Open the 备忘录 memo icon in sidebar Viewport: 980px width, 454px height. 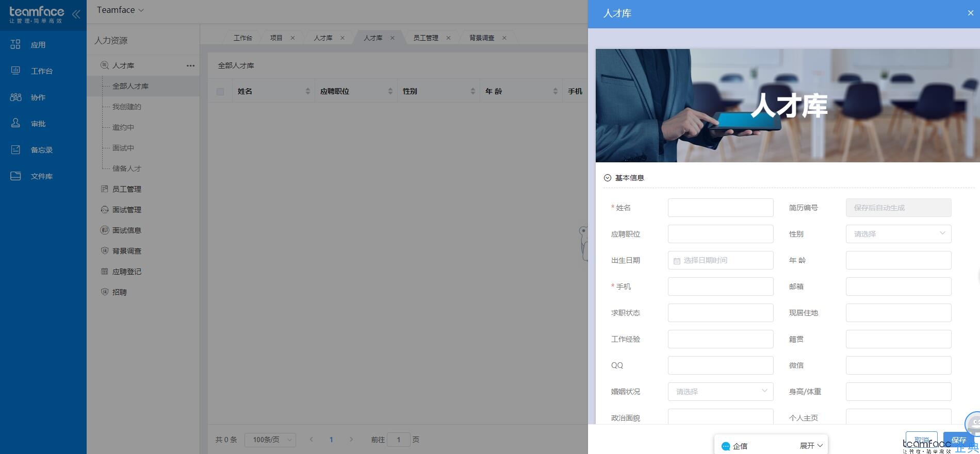tap(15, 149)
